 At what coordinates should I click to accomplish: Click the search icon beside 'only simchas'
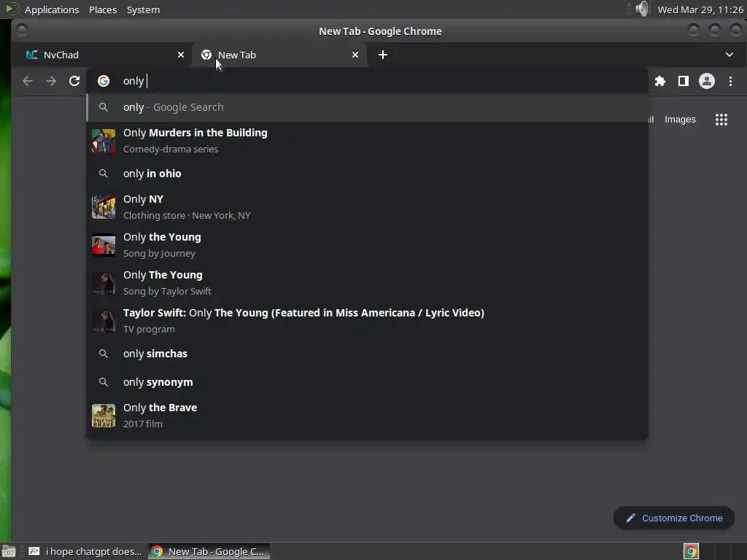[x=104, y=354]
